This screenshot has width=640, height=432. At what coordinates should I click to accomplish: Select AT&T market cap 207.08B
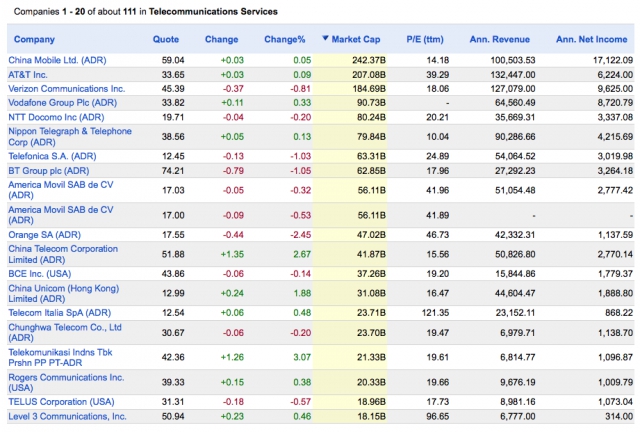369,75
